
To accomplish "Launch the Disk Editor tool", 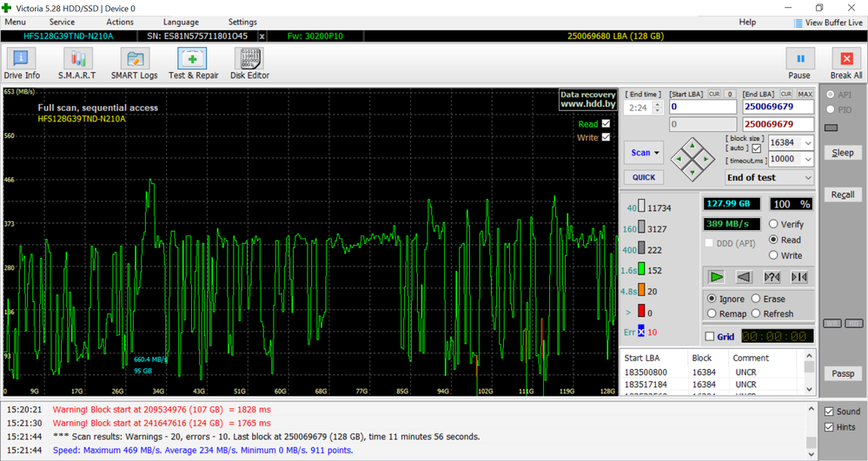I will coord(249,64).
